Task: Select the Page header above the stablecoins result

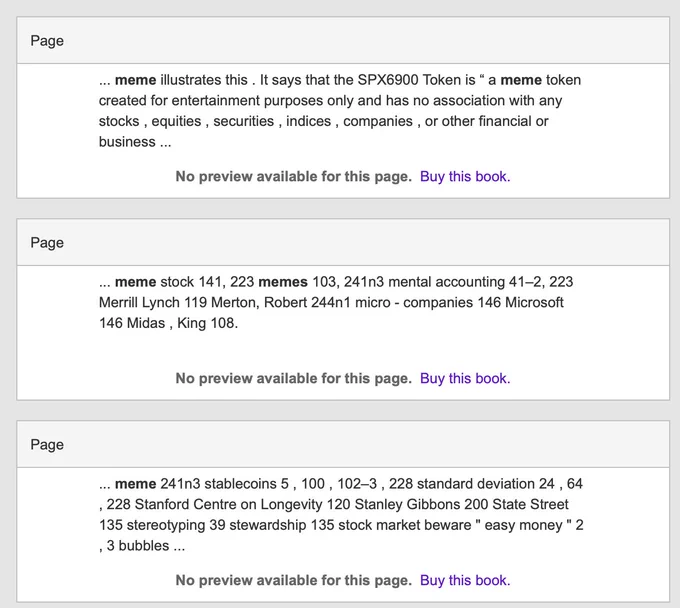Action: tap(343, 445)
